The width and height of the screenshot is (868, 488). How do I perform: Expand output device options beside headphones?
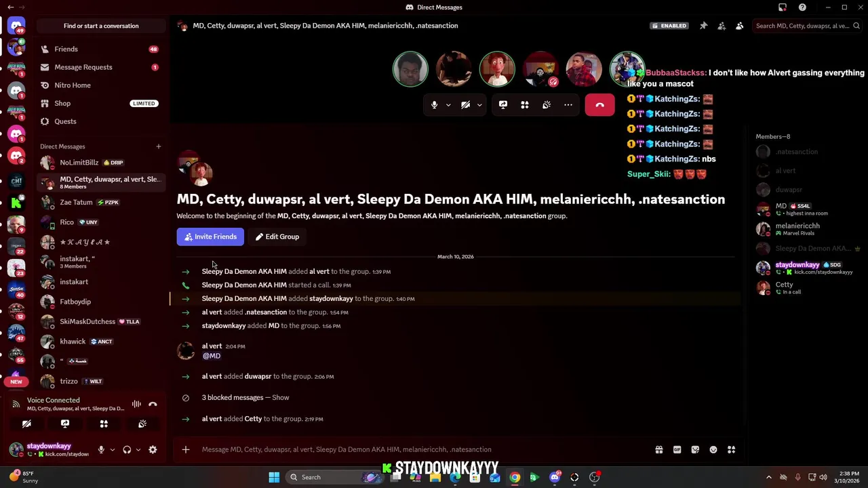[x=138, y=449]
